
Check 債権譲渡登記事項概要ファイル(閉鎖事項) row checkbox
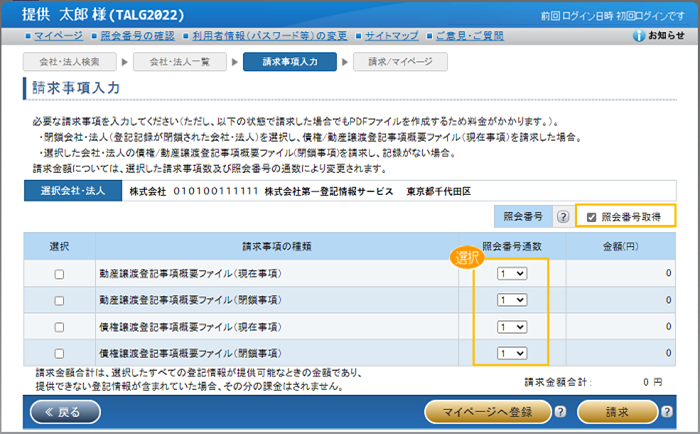tap(59, 354)
